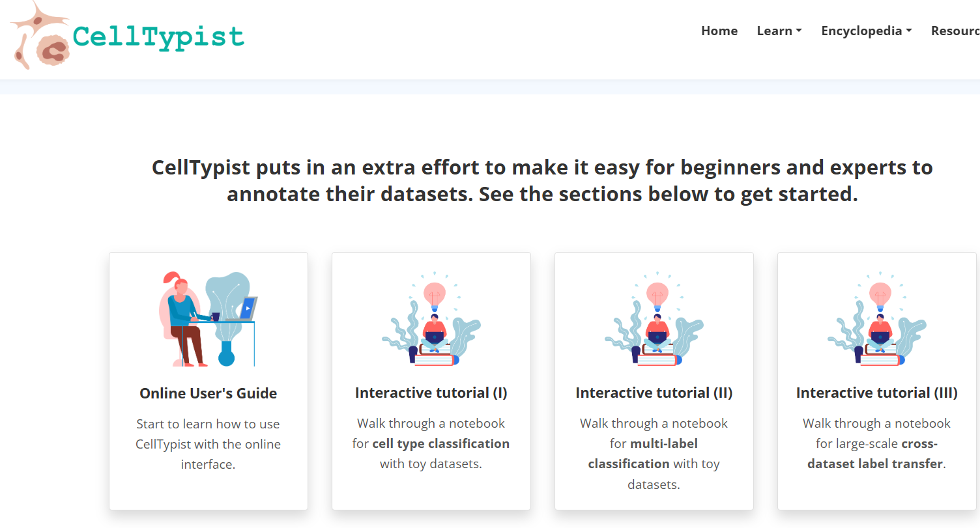The width and height of the screenshot is (980, 528).
Task: Click Interactive tutorial (III) lightbulb illustration
Action: [877, 319]
